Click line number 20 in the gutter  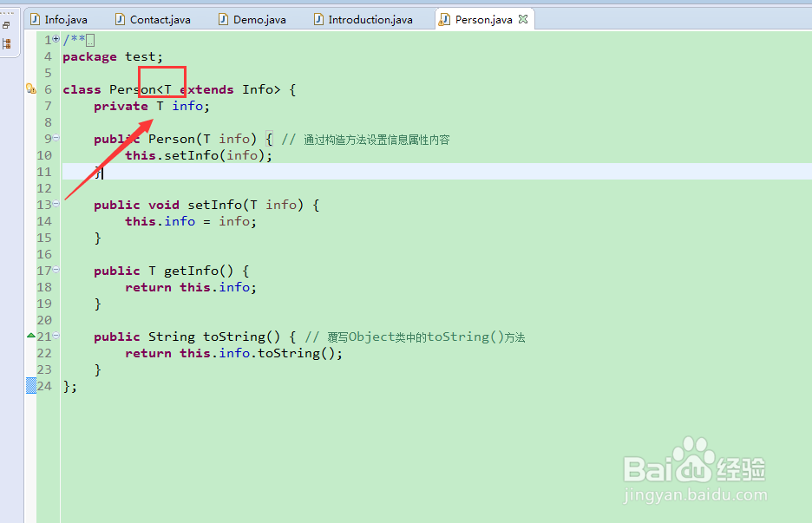click(x=44, y=320)
